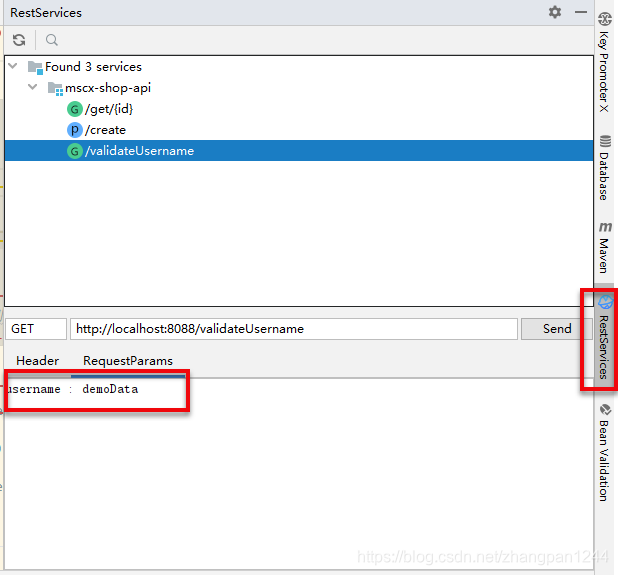
Task: Hide the RestServices panel with minimize dash
Action: pos(581,12)
